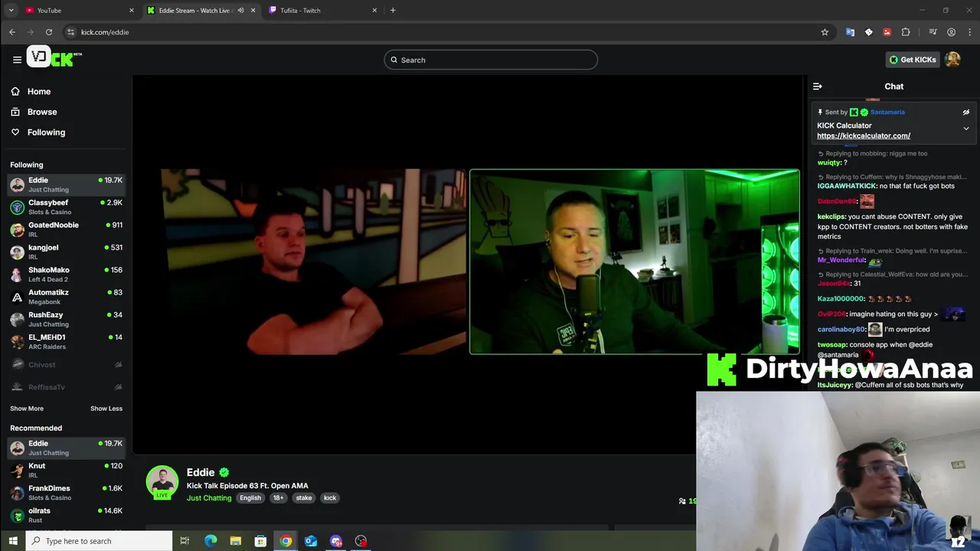Open the Kick hamburger menu
The width and height of the screenshot is (980, 551).
(17, 60)
